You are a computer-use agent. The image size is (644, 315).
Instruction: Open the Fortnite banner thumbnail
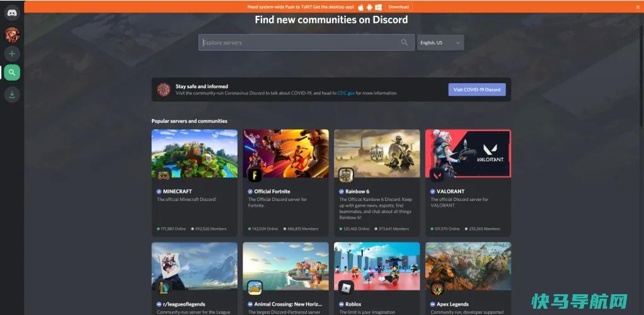(x=286, y=154)
